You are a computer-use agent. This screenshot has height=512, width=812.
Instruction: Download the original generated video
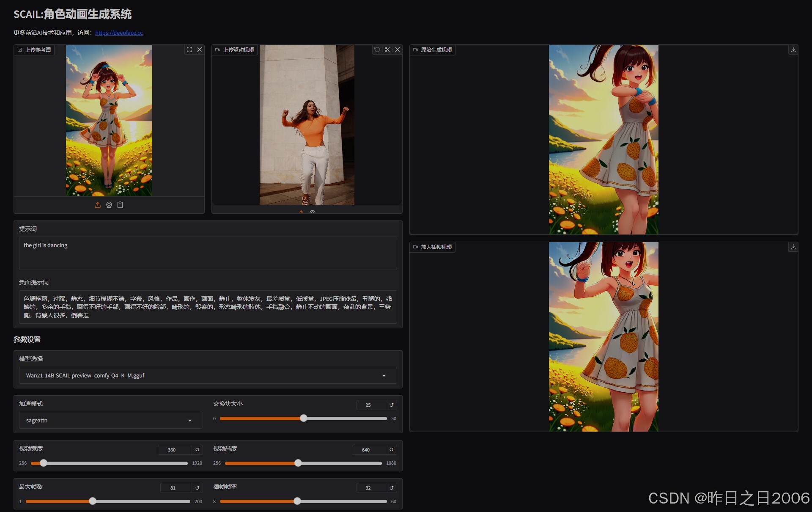coord(793,50)
